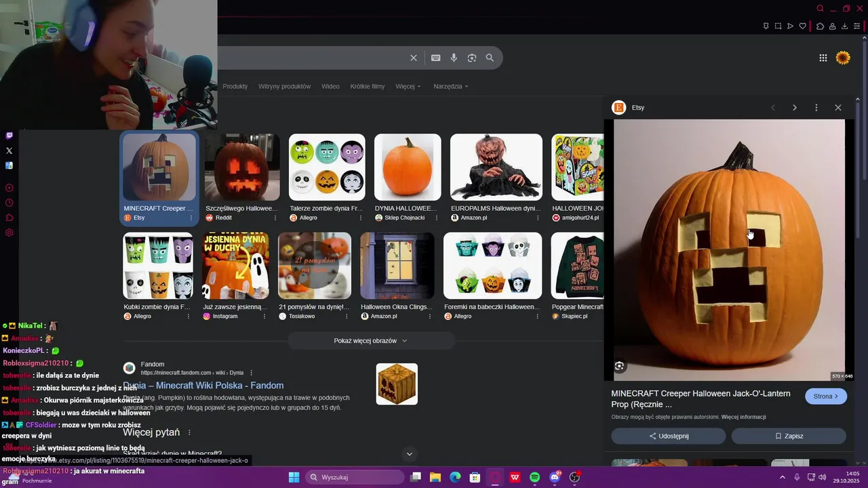Click the Zapisz save button
The width and height of the screenshot is (868, 488).
[789, 436]
